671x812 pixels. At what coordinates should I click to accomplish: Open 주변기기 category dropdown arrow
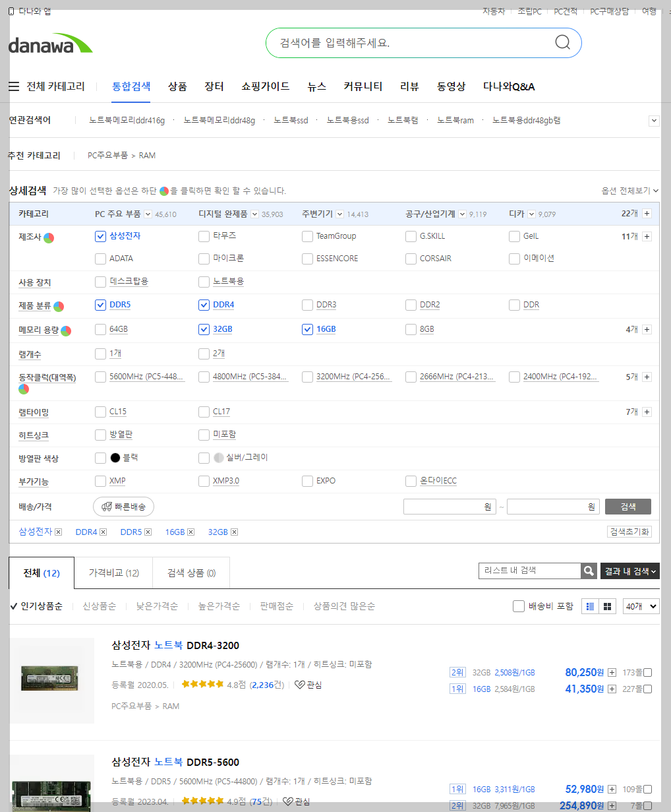339,214
